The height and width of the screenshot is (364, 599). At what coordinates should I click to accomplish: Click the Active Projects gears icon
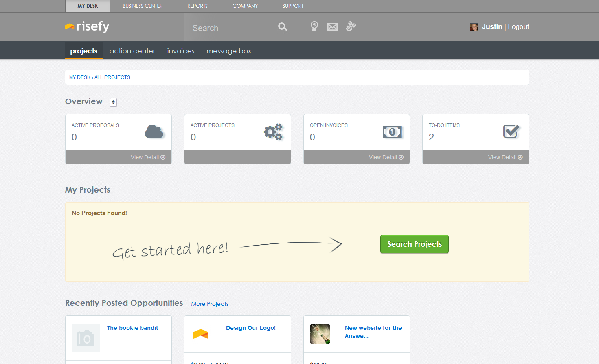[x=273, y=132]
